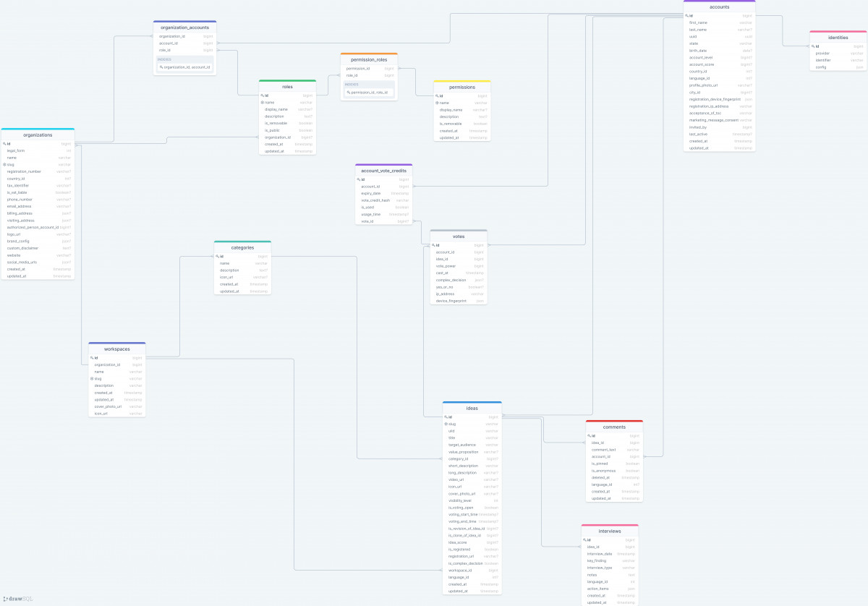Click the index key icon in permission_roles indexes
Viewport: 868px width, 606px height.
coord(347,93)
